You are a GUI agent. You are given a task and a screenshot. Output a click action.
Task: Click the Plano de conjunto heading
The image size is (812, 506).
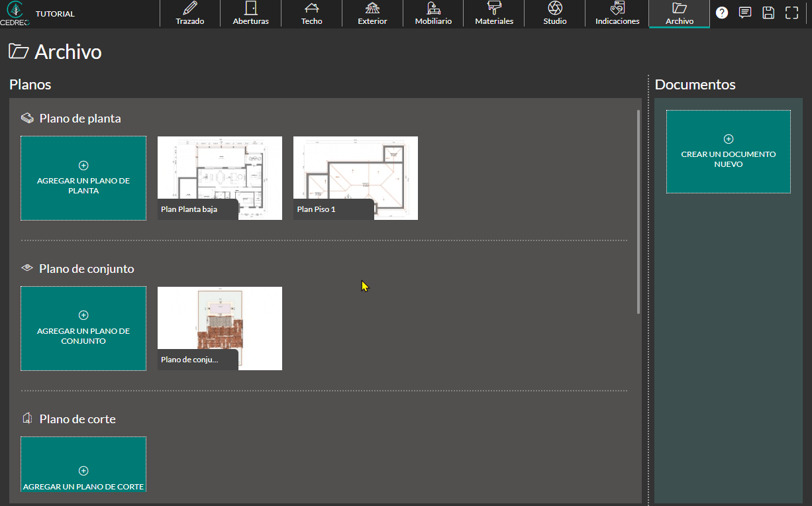(x=87, y=269)
